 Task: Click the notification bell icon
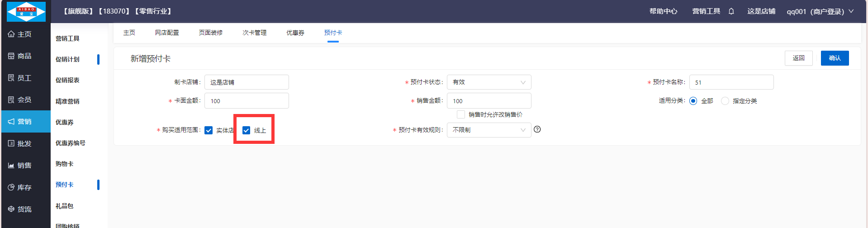731,11
